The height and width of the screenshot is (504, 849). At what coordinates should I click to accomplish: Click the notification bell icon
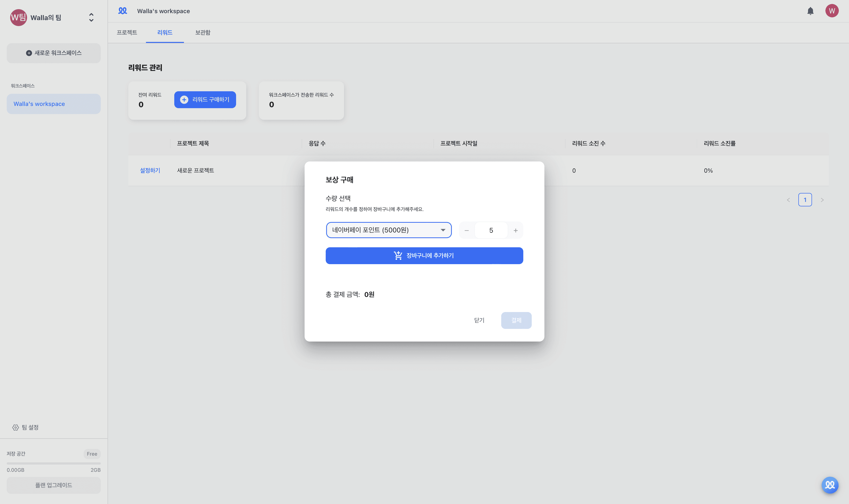pyautogui.click(x=810, y=11)
